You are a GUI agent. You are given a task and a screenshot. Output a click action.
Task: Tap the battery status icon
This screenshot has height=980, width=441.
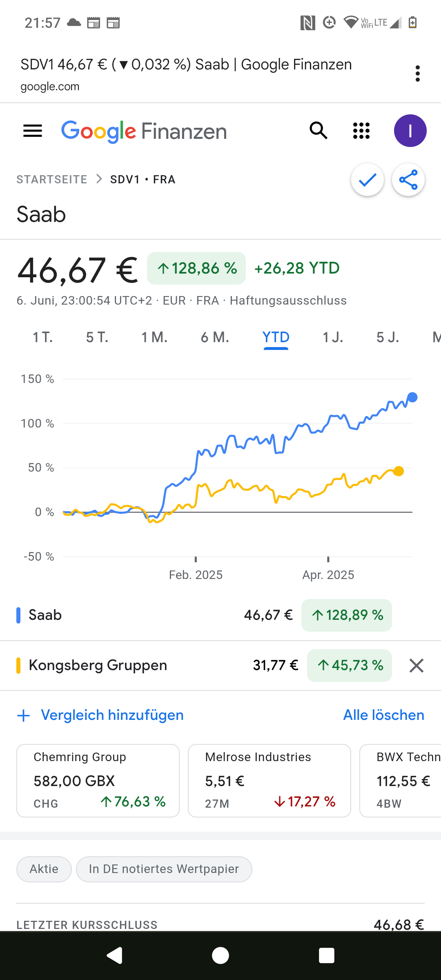(413, 22)
